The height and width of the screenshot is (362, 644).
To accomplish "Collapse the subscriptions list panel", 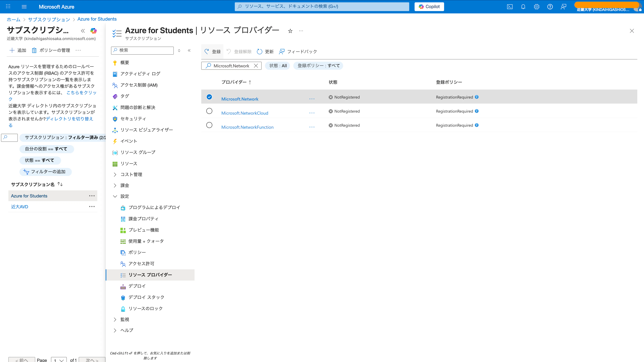I will point(83,31).
